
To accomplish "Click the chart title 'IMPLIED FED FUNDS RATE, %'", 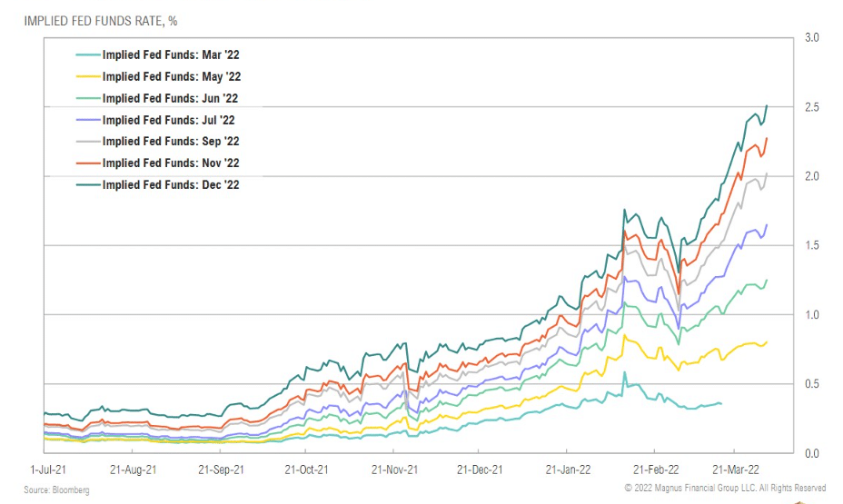I will [101, 21].
